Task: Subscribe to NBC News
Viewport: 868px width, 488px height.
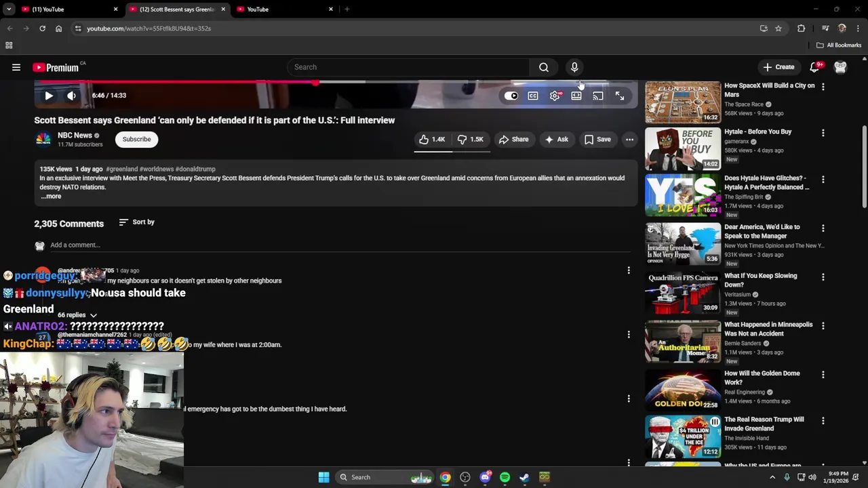Action: [136, 139]
